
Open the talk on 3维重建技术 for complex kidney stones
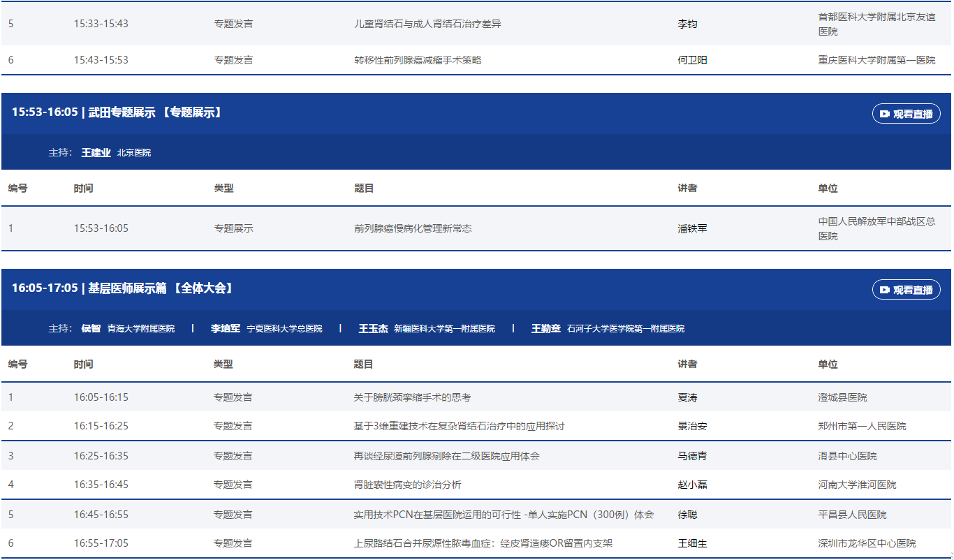(x=459, y=426)
